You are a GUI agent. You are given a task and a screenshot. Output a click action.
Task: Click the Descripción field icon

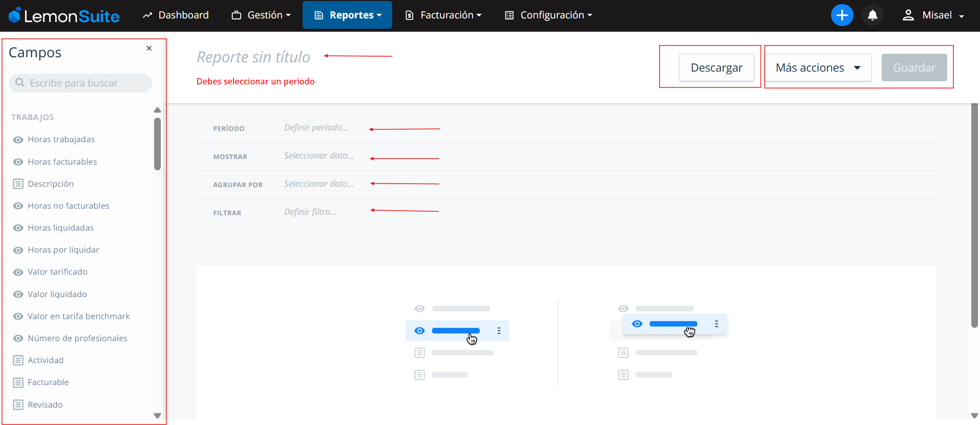[x=18, y=184]
